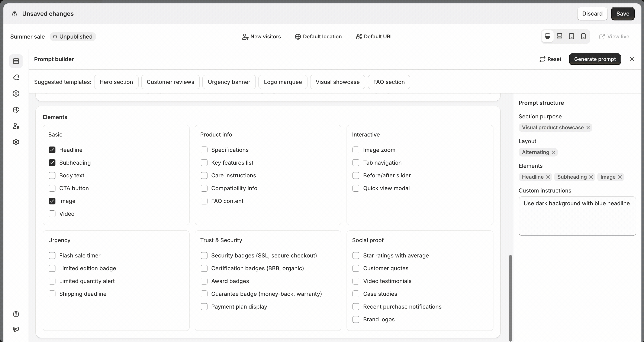Remove Visual product showcase tag

[588, 128]
